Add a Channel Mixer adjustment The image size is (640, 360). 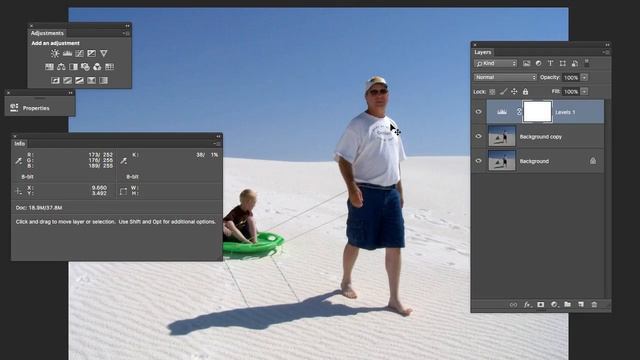coord(97,67)
